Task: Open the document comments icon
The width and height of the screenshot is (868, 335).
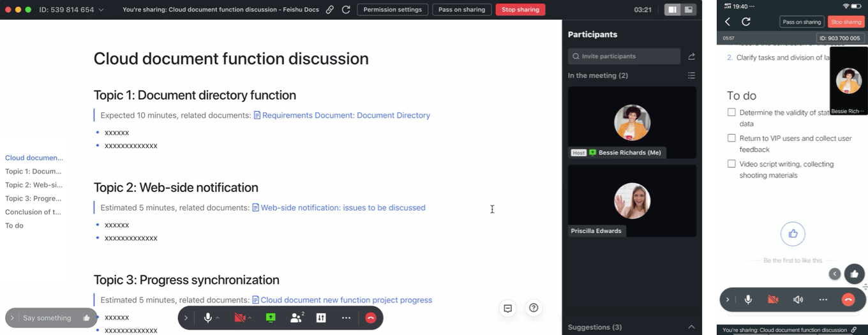Action: (508, 308)
